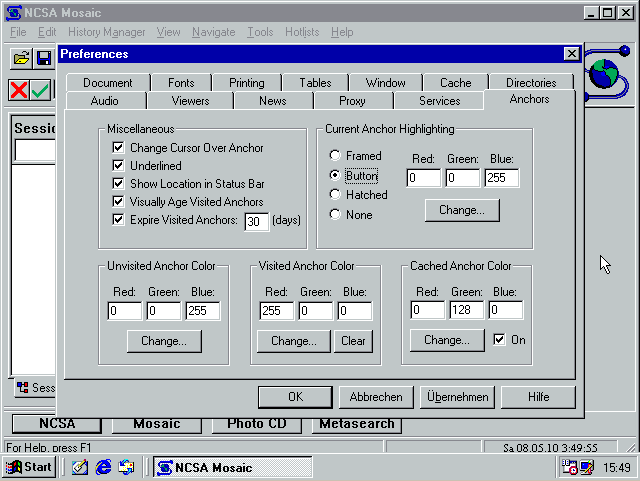Click the save floppy disk toolbar icon
The image size is (640, 481).
(x=44, y=58)
